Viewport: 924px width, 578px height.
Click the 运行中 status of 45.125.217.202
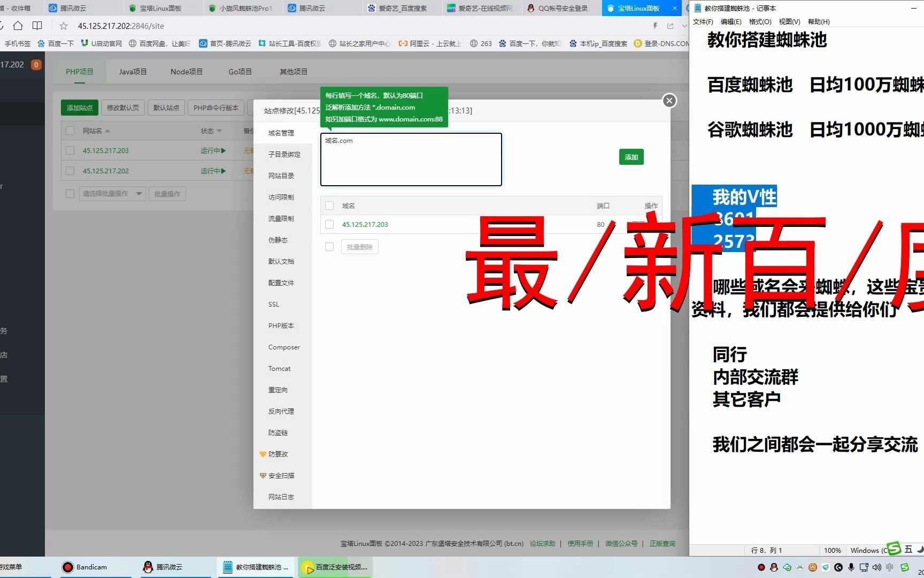point(213,171)
